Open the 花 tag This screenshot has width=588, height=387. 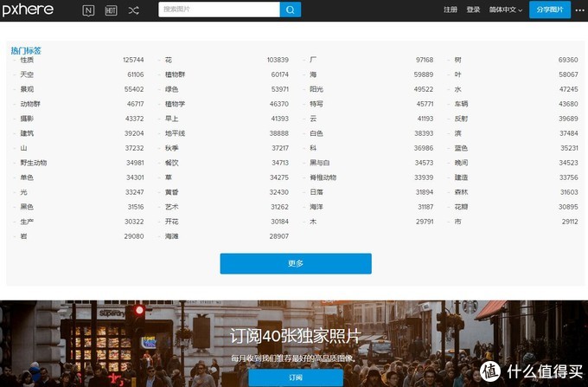[x=169, y=60]
